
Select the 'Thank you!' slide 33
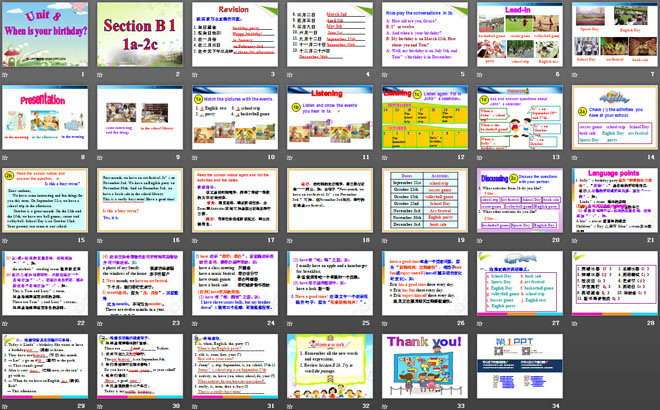425,366
